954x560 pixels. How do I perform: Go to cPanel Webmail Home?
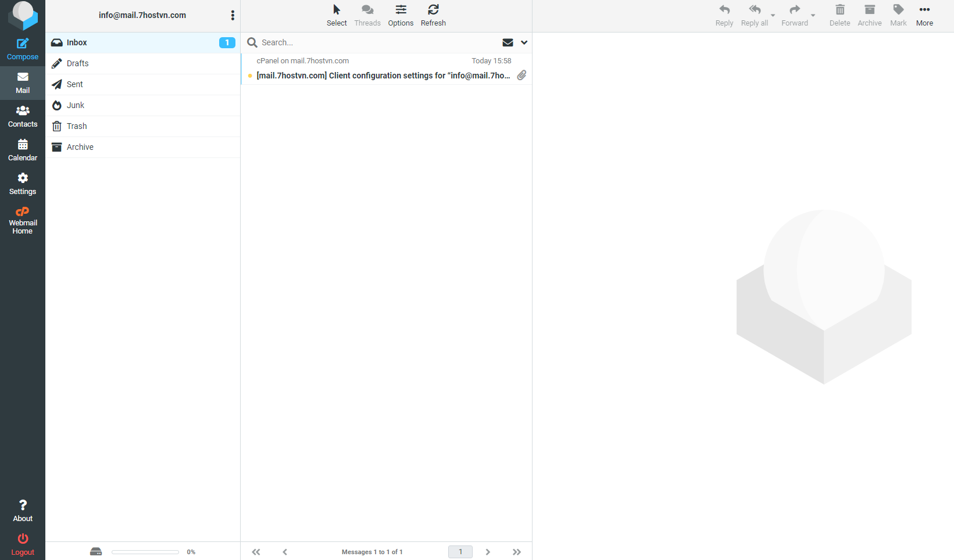pyautogui.click(x=23, y=221)
